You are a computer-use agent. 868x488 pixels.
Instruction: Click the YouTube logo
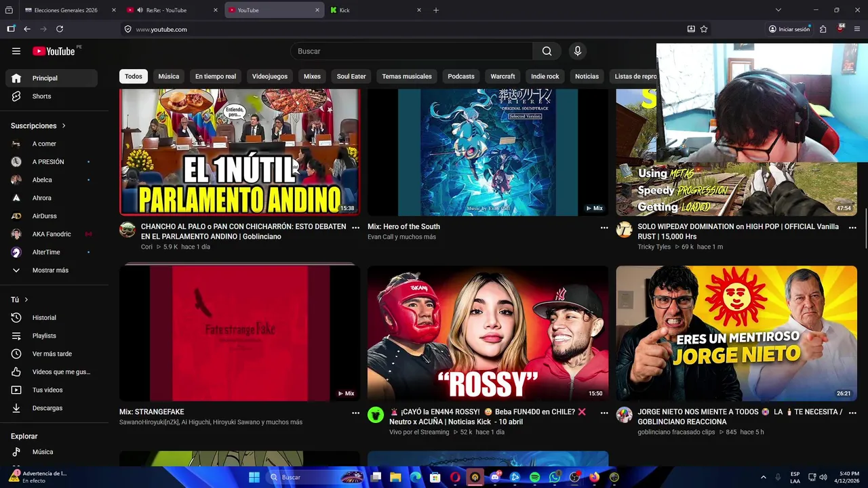coord(54,51)
